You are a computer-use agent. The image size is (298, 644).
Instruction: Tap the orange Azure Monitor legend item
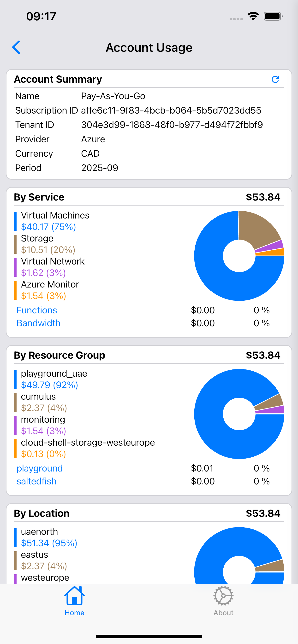pos(46,290)
